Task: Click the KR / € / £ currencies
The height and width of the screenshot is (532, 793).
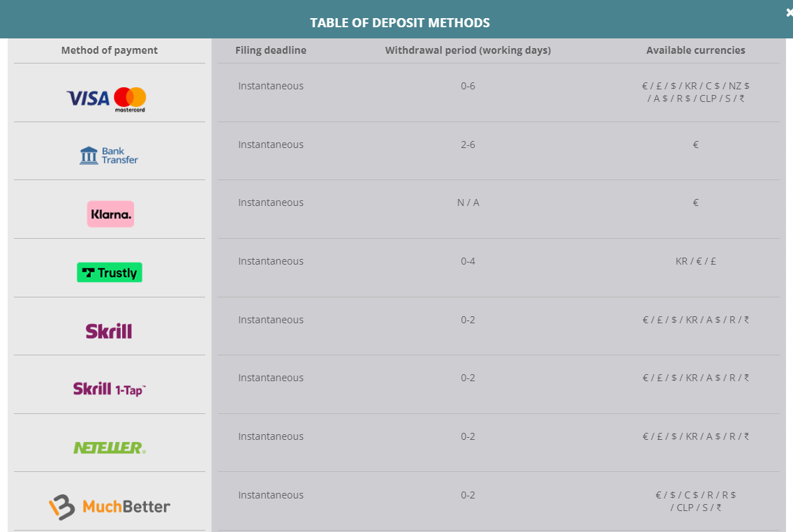Action: click(695, 261)
